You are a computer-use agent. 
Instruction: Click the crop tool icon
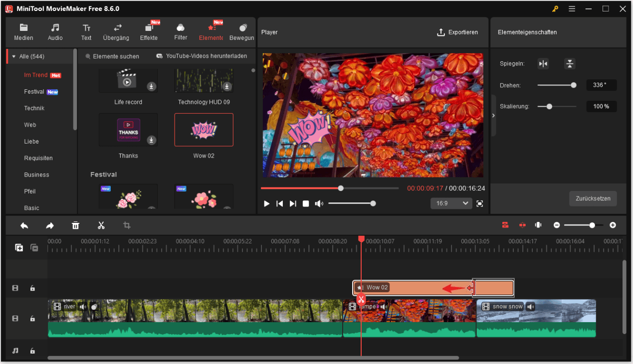[x=127, y=225]
